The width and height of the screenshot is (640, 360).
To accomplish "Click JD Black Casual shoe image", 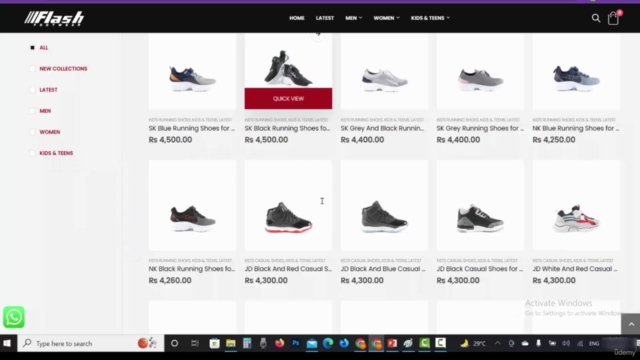I will tap(480, 205).
